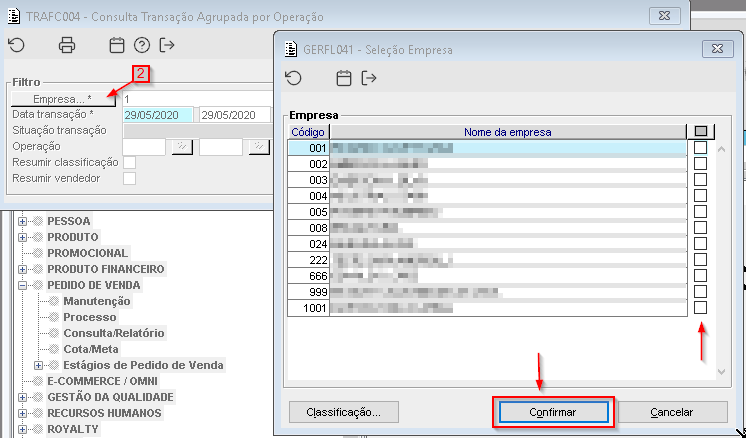Click the Confirmar button
Viewport: 746px width, 438px height.
tap(553, 412)
